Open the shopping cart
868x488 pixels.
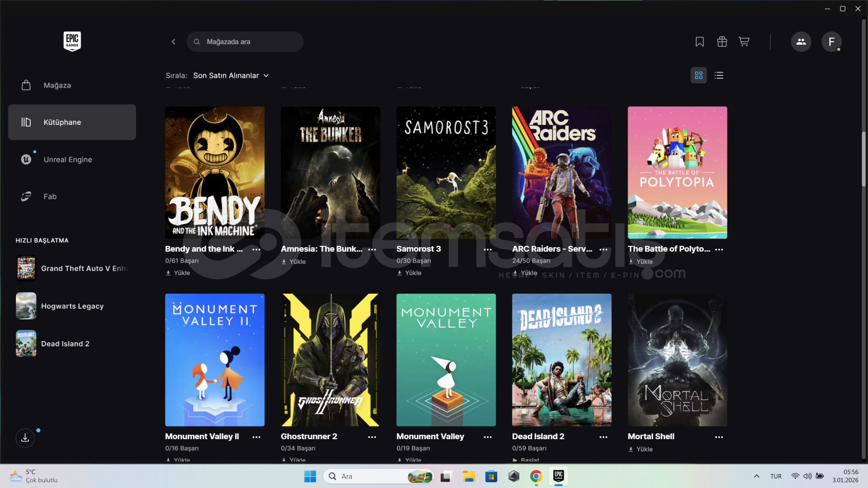point(744,42)
